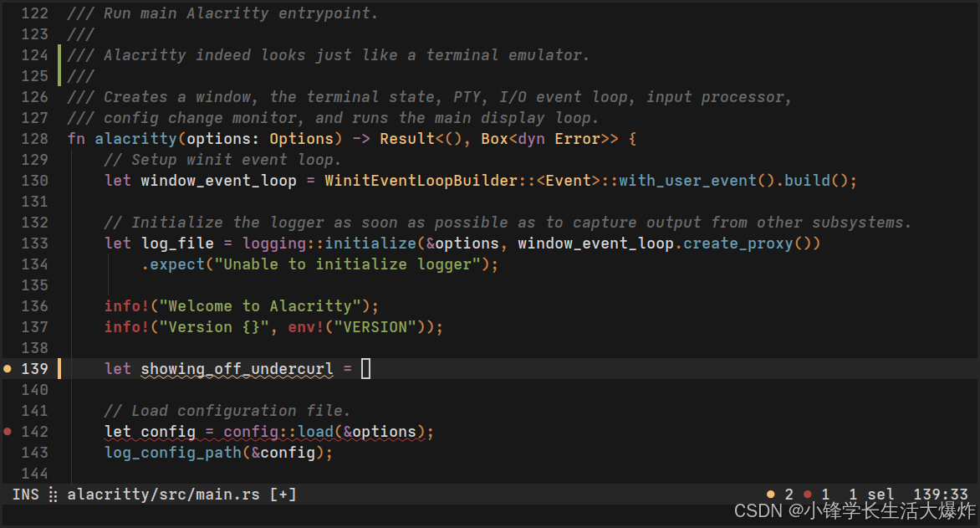
Task: Click the undercurled variable showing_off_undercurl
Action: [x=237, y=369]
